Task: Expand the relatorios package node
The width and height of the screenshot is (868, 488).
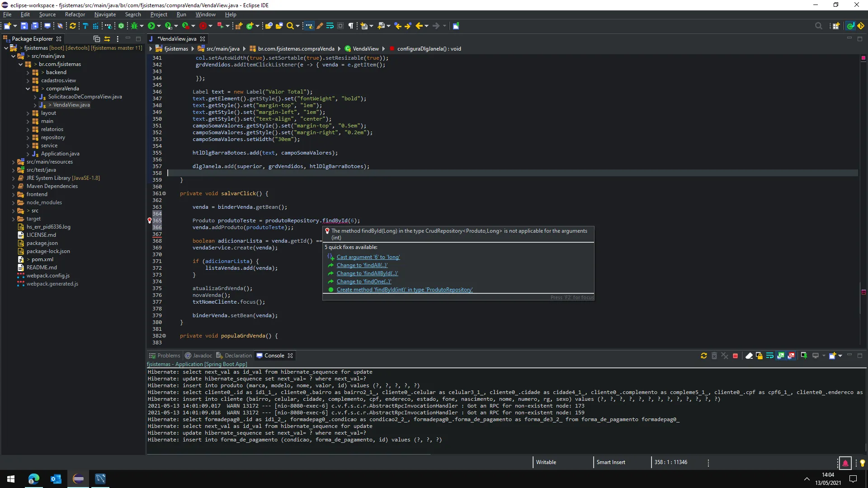Action: (x=28, y=130)
